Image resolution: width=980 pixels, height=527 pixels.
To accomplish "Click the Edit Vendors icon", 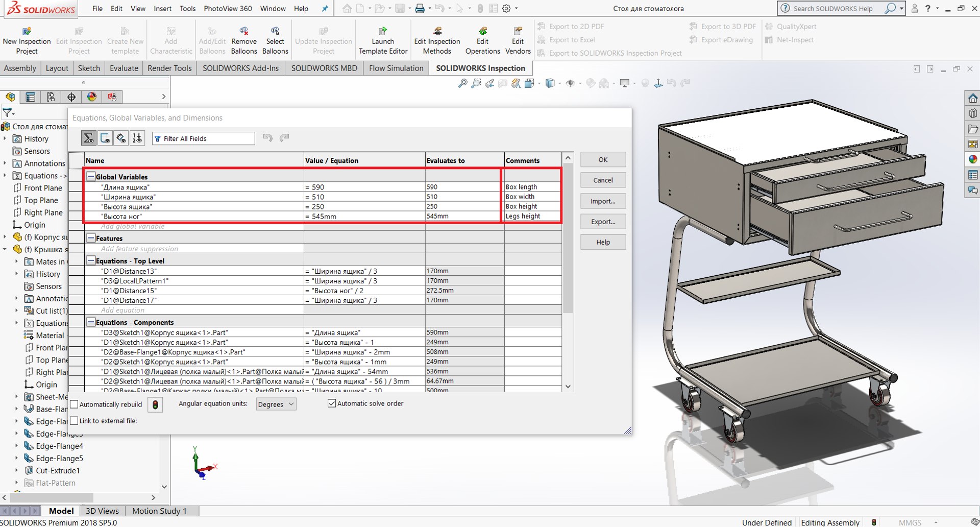I will (518, 32).
